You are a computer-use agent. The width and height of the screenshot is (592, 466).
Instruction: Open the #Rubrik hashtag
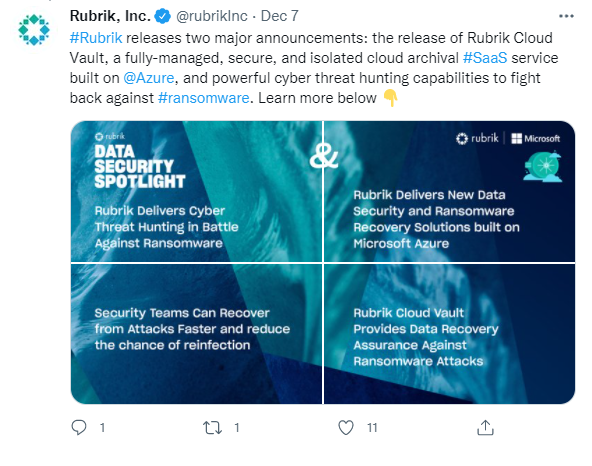[96, 38]
